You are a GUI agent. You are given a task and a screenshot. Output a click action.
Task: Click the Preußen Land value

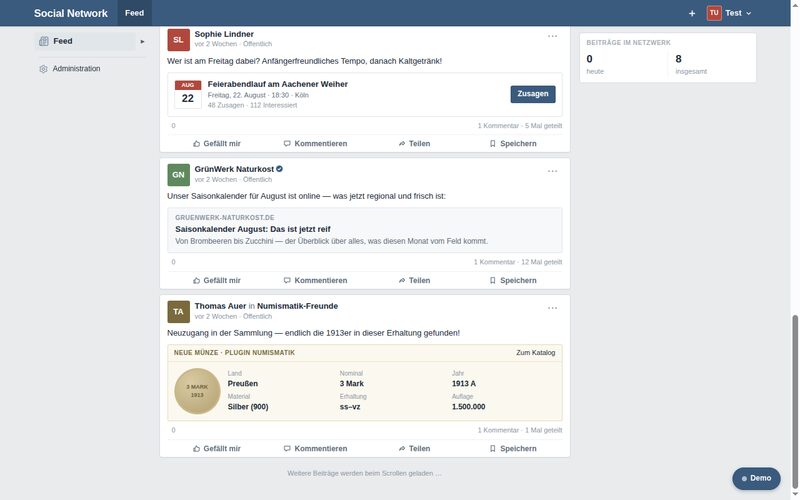pos(242,384)
